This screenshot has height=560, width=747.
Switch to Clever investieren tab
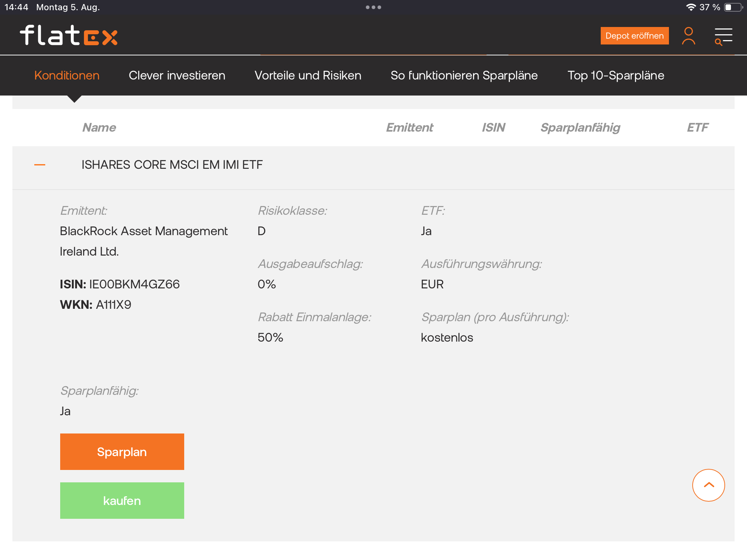pos(177,75)
